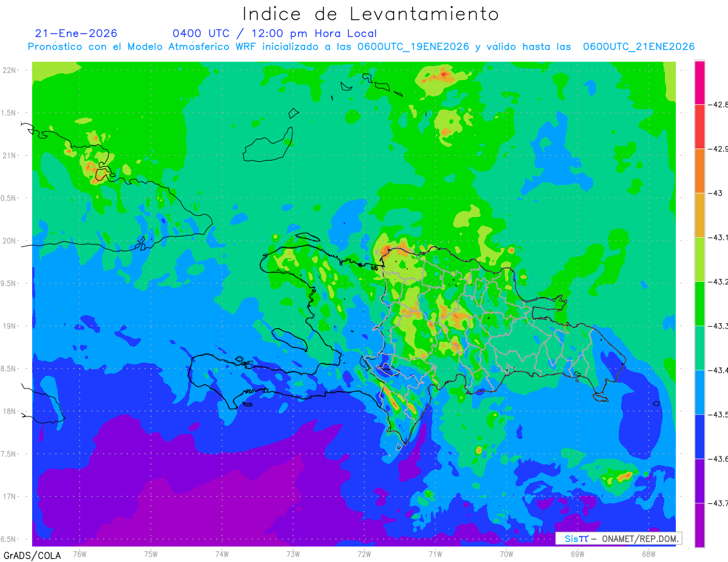The image size is (728, 562).
Task: Select the lime swatch between -43.1 and -43.2
Action: (x=699, y=259)
